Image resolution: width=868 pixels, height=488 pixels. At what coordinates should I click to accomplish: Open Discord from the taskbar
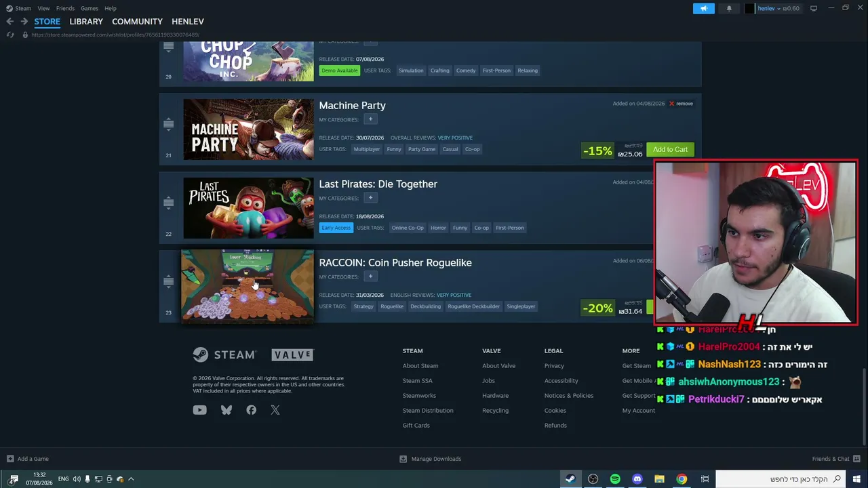[x=637, y=479]
